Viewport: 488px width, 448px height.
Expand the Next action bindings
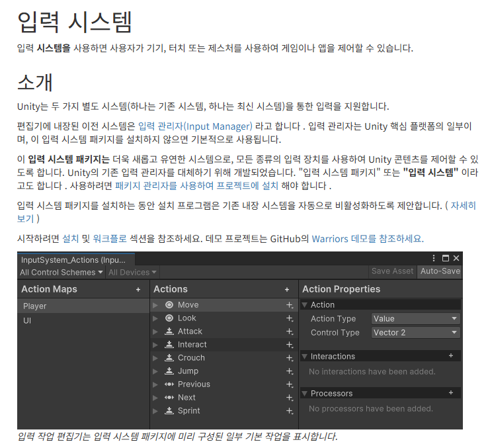155,398
